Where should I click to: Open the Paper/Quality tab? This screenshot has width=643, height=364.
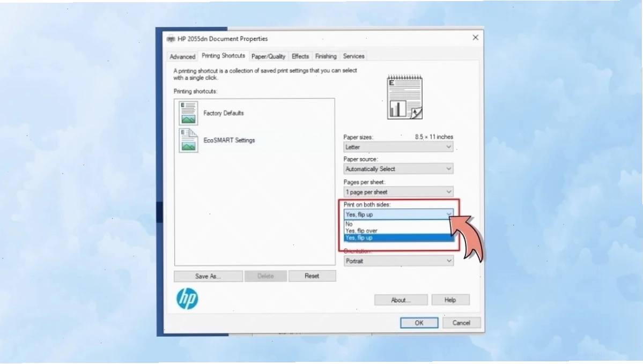click(x=268, y=57)
